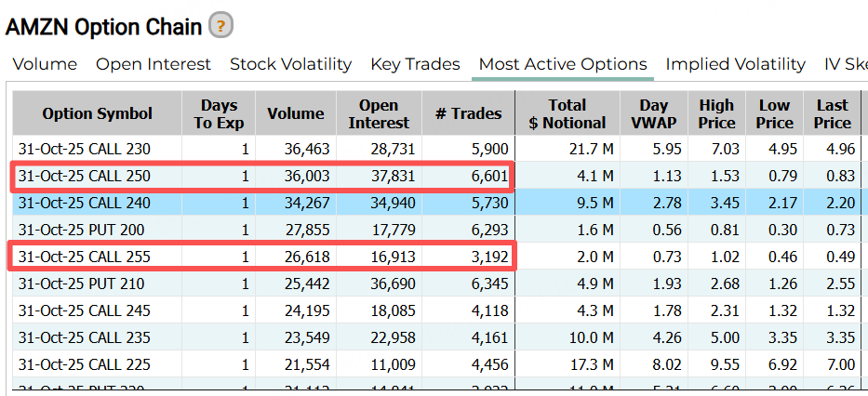Sort by the Volume column header

coord(296,114)
